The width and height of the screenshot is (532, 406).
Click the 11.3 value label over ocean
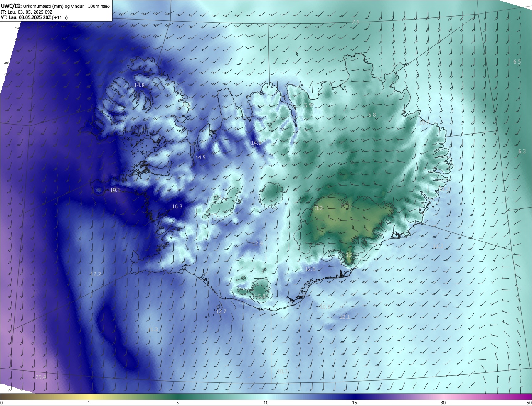(153, 329)
